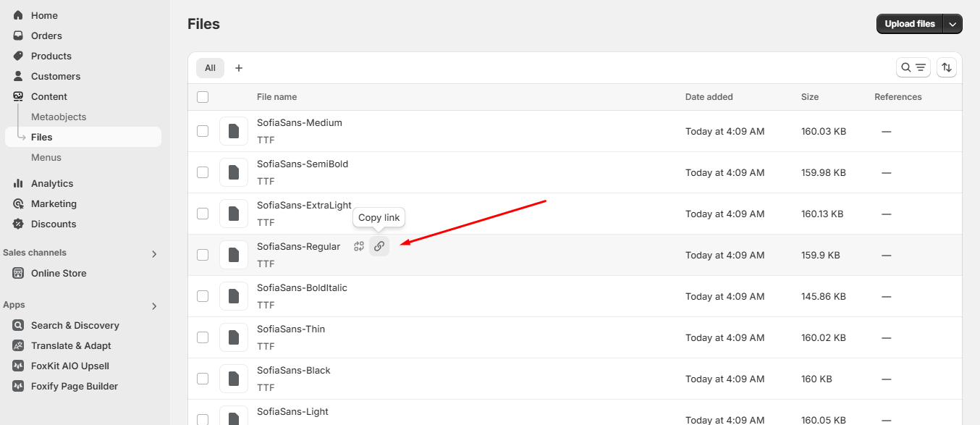Click the SofiaSans-Black file name

pyautogui.click(x=293, y=370)
